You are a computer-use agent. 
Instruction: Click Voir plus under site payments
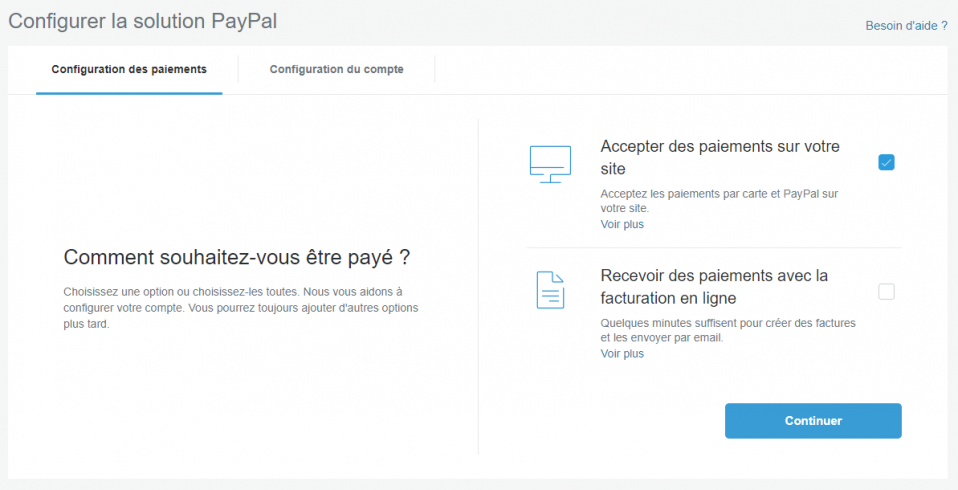click(x=622, y=224)
